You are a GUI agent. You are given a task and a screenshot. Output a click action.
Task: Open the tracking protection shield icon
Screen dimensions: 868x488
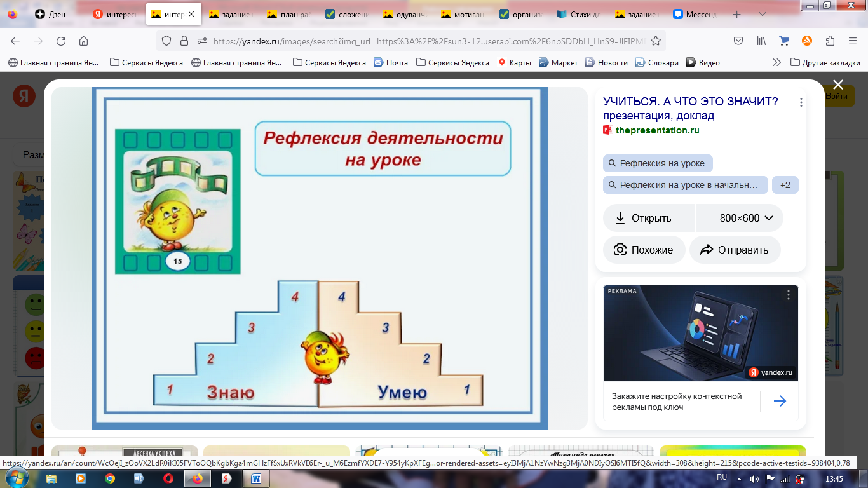pos(166,41)
